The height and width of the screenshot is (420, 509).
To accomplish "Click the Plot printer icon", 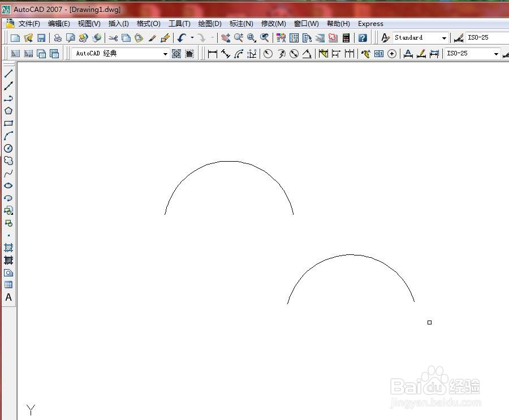I will (x=58, y=38).
